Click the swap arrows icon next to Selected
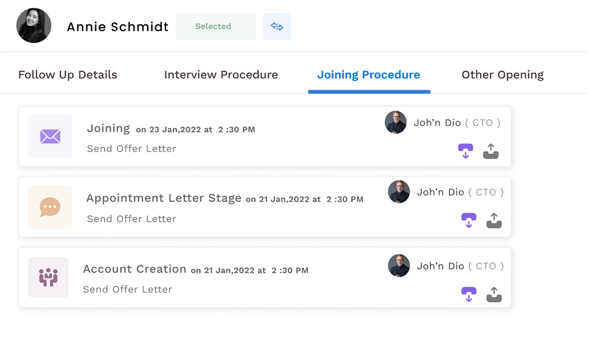This screenshot has height=364, width=591. point(277,27)
